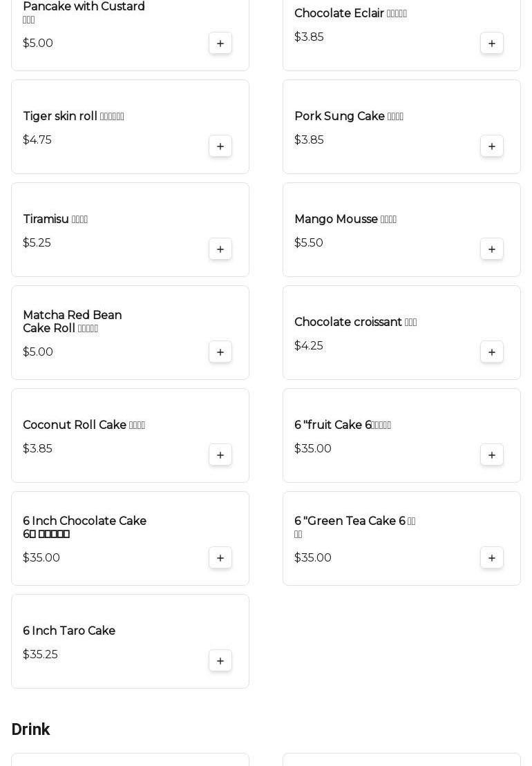
Task: Add Chocolate Eclair using plus icon
Action: pyautogui.click(x=492, y=44)
